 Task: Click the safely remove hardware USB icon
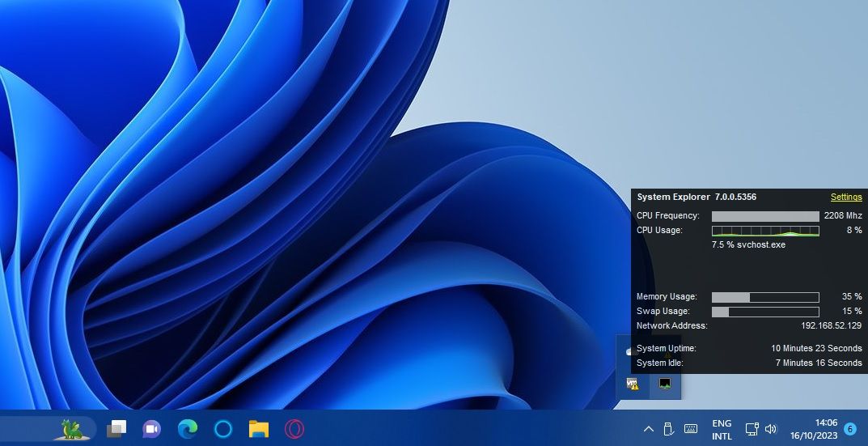[x=669, y=428]
